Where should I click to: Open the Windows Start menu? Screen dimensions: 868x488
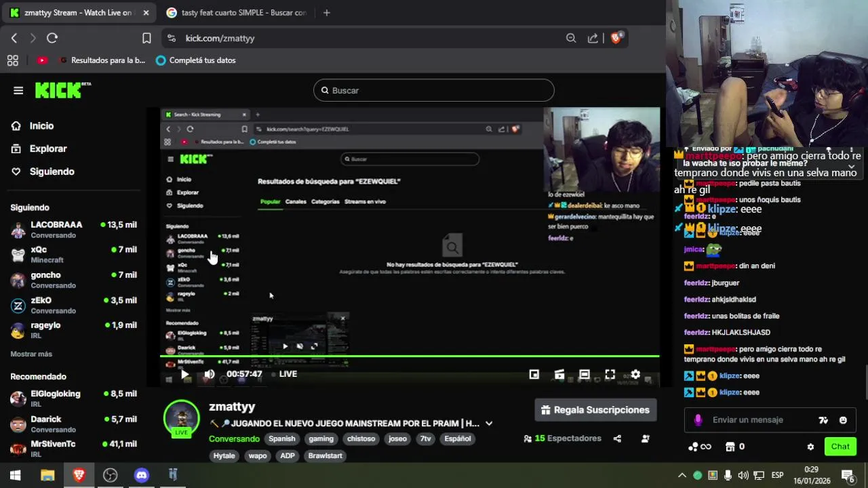pyautogui.click(x=15, y=475)
